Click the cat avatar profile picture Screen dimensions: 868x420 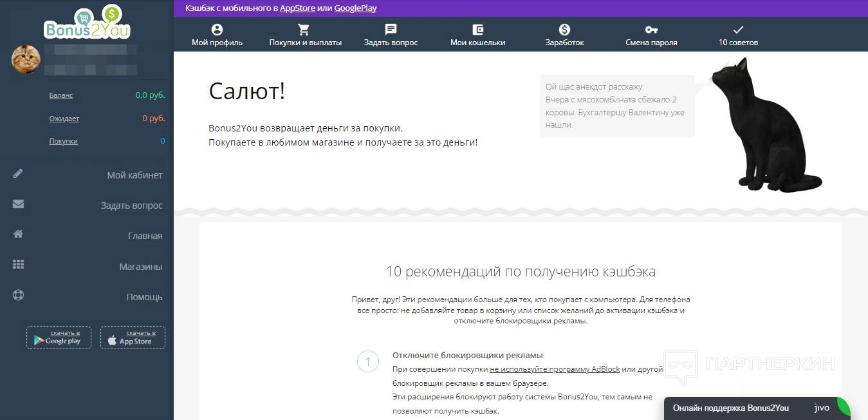click(x=26, y=59)
